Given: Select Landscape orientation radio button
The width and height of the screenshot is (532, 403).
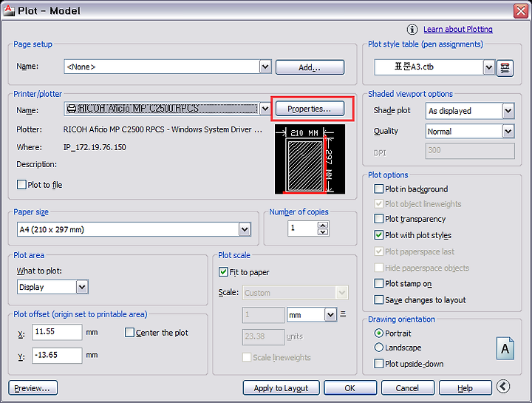Looking at the screenshot, I should (x=378, y=348).
